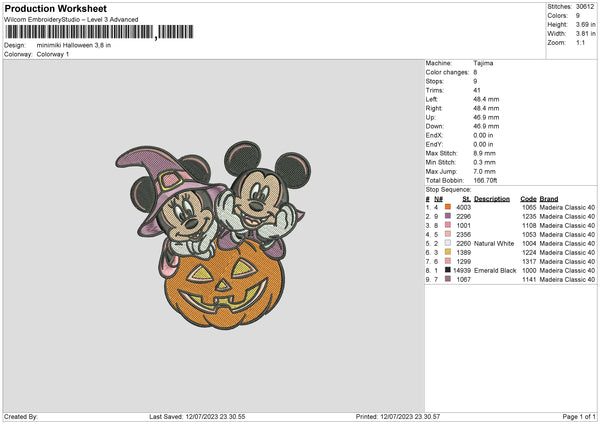Click the 'Description' column header

click(492, 199)
